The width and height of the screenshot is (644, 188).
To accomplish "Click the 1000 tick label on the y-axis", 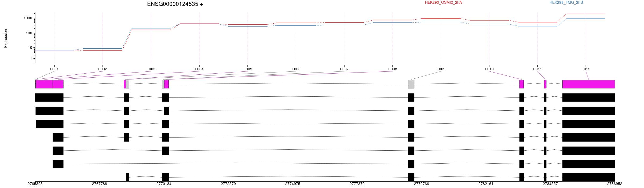I will pyautogui.click(x=28, y=18).
